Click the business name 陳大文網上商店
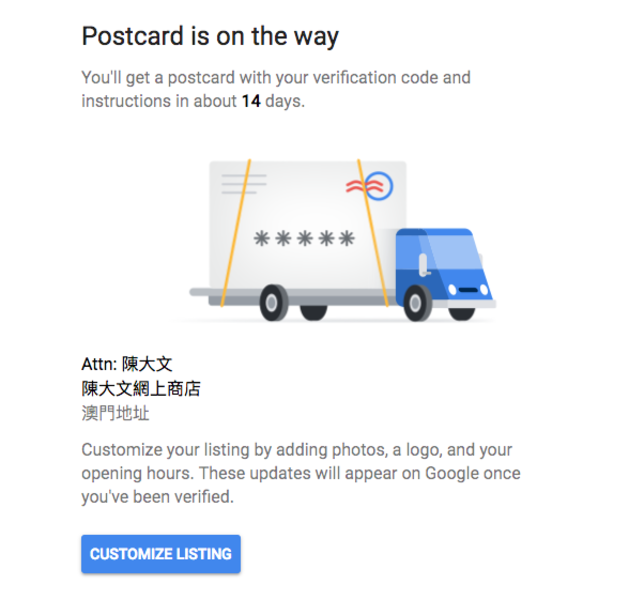This screenshot has height=600, width=629. tap(141, 388)
